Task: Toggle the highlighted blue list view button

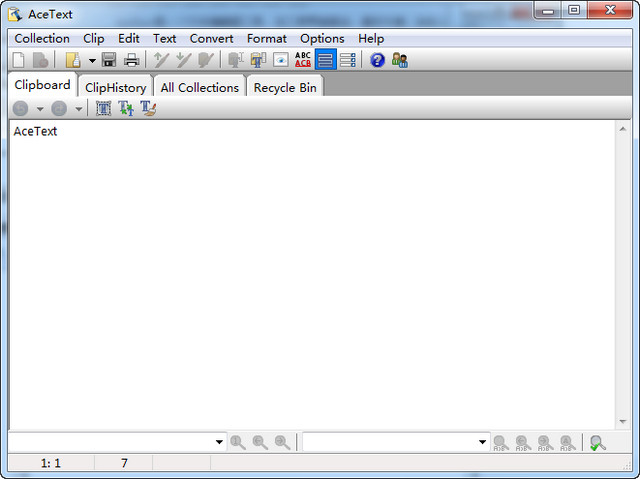Action: pos(326,60)
